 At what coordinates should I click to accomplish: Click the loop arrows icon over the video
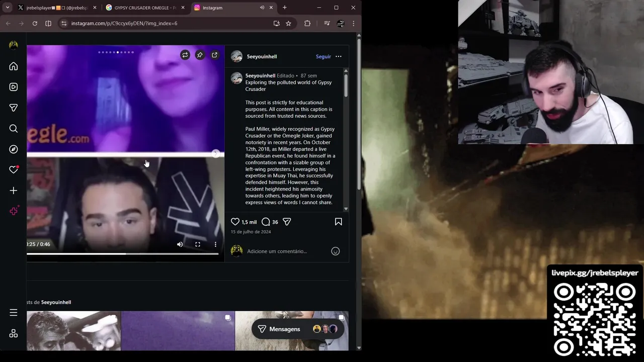tap(185, 55)
